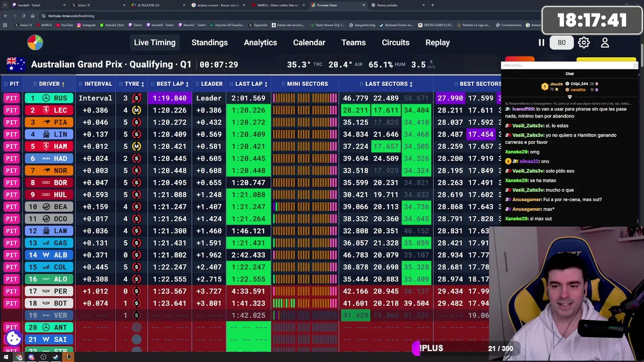Open the Circuits tab
The height and width of the screenshot is (362, 644).
coord(395,43)
